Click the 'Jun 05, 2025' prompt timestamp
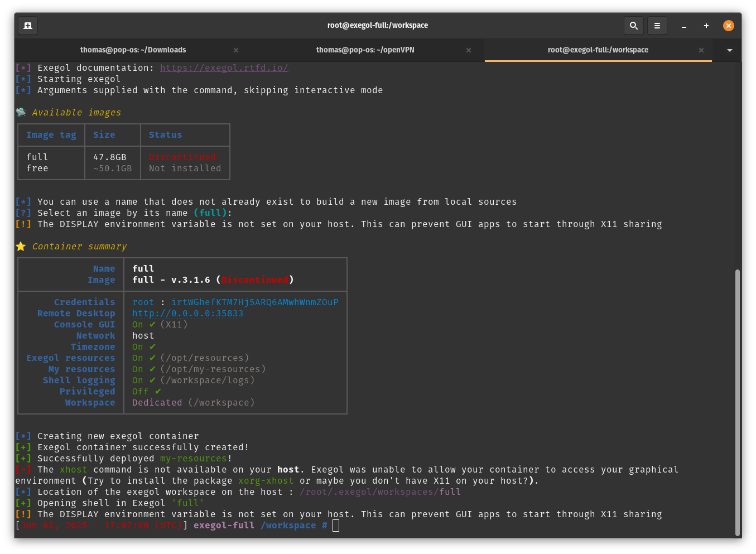Image resolution: width=756 pixels, height=554 pixels. pos(54,526)
